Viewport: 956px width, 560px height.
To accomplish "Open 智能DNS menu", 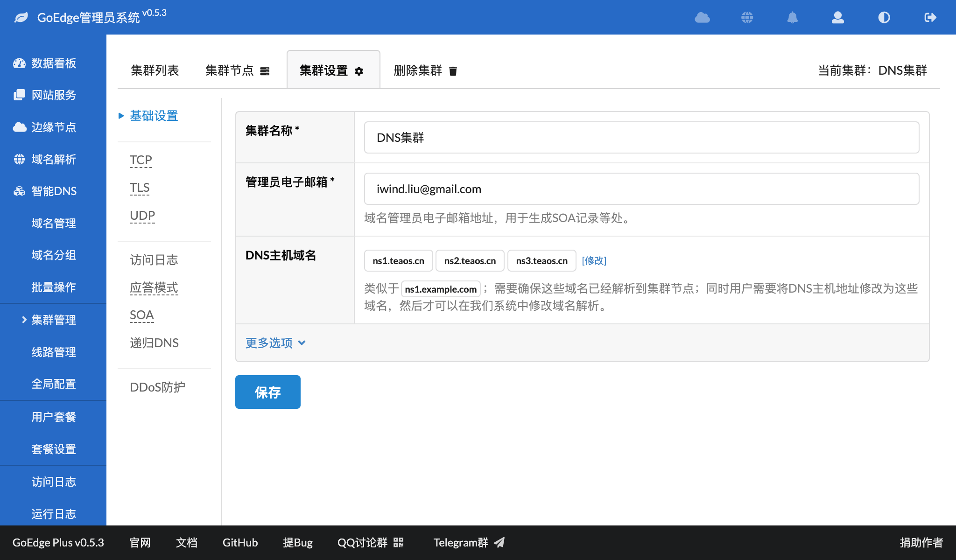I will pyautogui.click(x=53, y=191).
